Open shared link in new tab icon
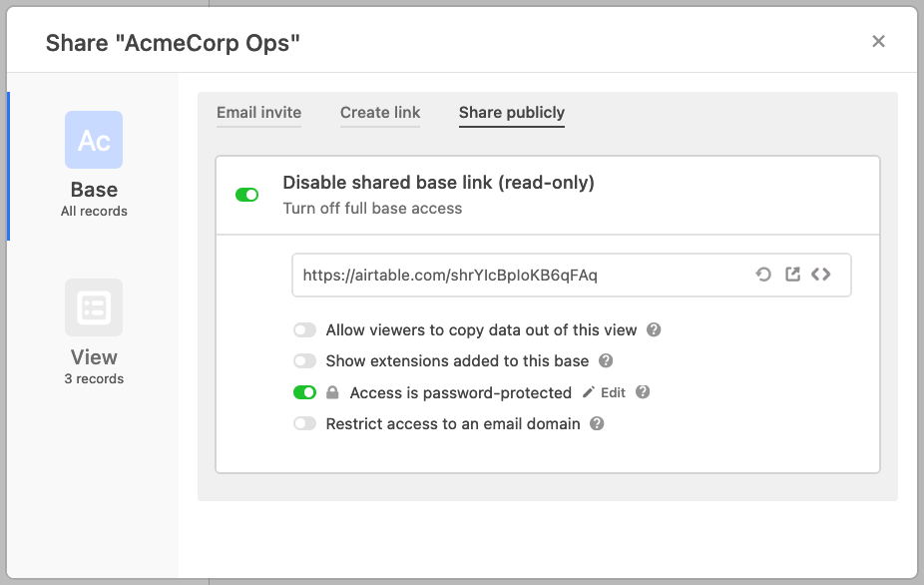Viewport: 924px width, 585px height. point(792,275)
